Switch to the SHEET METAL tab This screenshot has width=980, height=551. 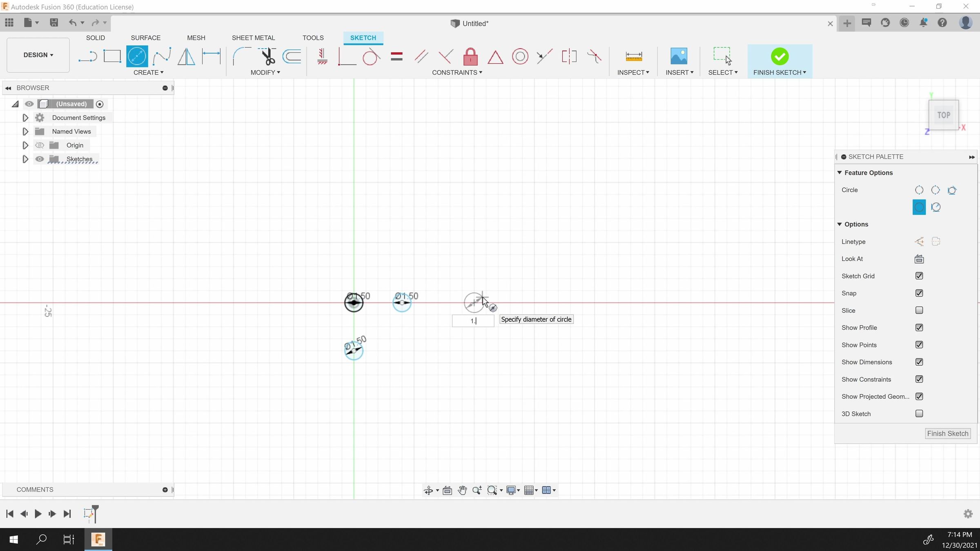[253, 38]
